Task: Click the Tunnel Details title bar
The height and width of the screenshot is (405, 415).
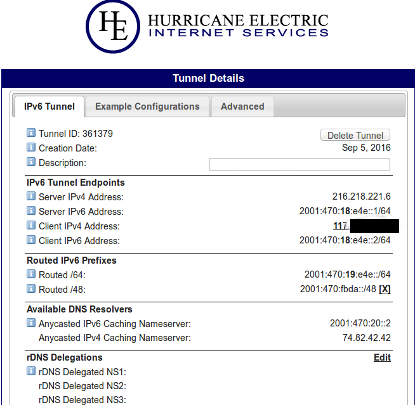Action: pos(208,78)
